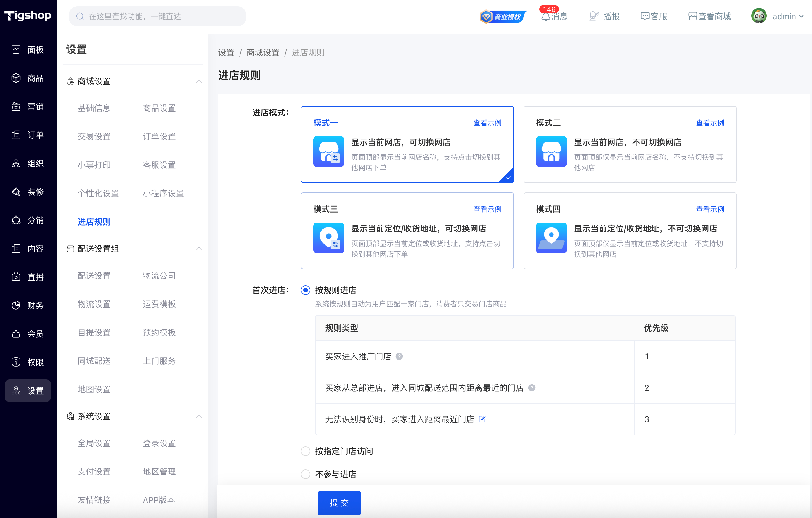Click the help icon beside 买家进入推广门店
812x518 pixels.
pos(399,357)
